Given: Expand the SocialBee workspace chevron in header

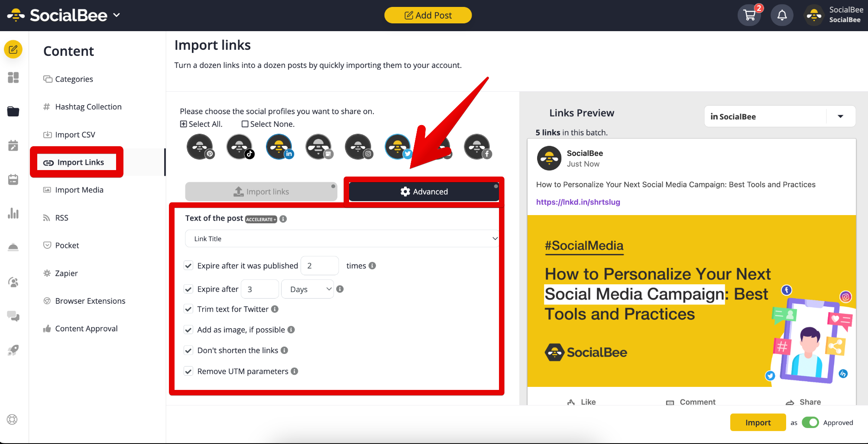Looking at the screenshot, I should point(117,15).
